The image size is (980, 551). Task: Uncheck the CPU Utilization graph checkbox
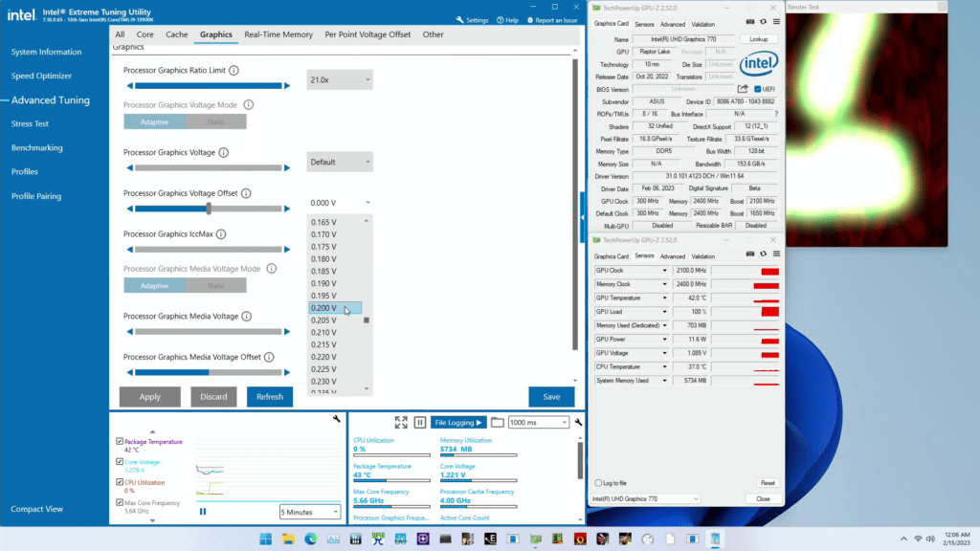[x=120, y=482]
